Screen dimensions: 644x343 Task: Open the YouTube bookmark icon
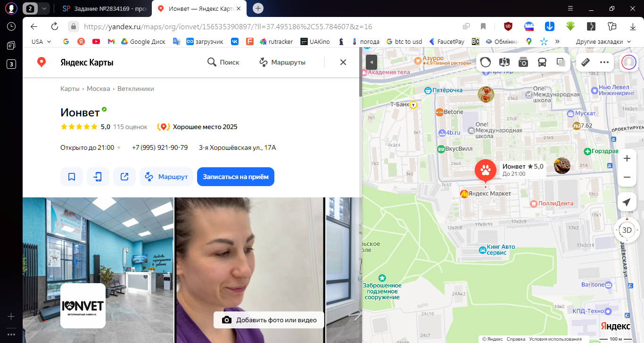point(96,41)
